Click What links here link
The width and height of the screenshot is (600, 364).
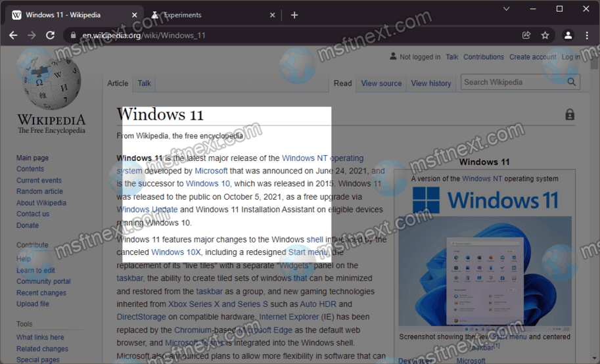[x=40, y=337]
